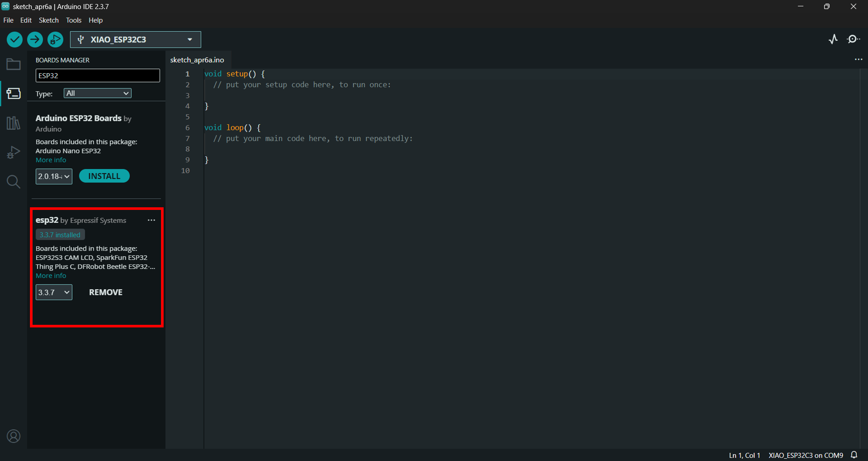Open the Serial Plotter icon
The height and width of the screenshot is (461, 868).
(x=833, y=39)
